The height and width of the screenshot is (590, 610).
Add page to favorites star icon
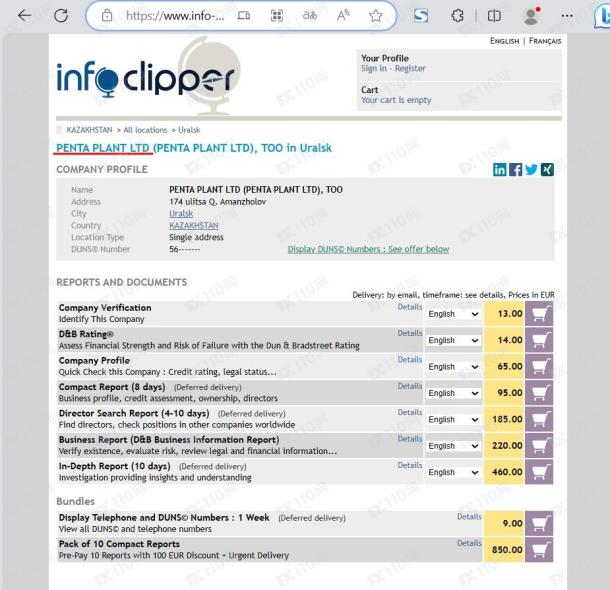[376, 16]
